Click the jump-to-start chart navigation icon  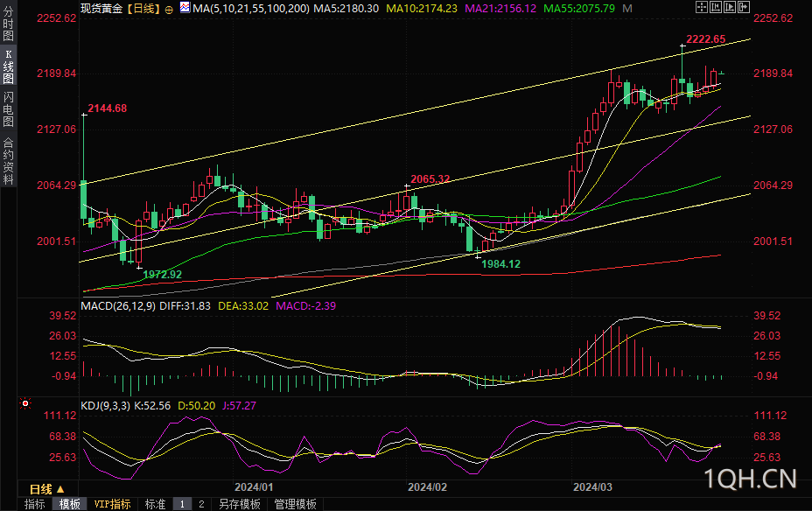(x=716, y=7)
